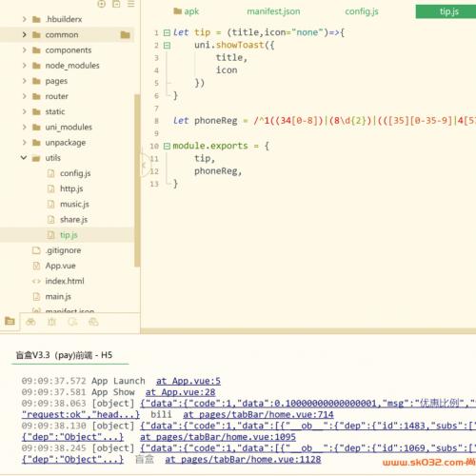
Task: Open the home.vue:1095 console link
Action: click(218, 437)
